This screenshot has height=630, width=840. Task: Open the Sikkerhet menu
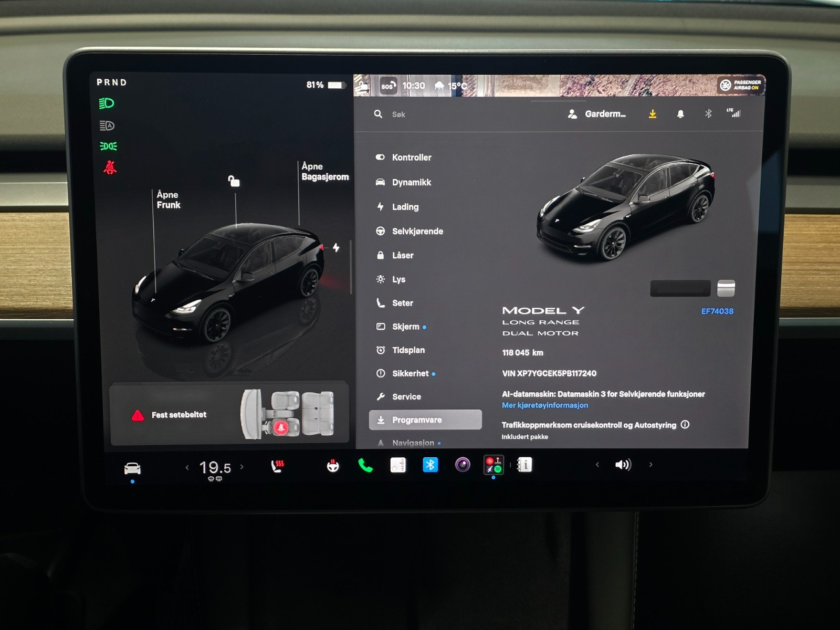click(405, 373)
